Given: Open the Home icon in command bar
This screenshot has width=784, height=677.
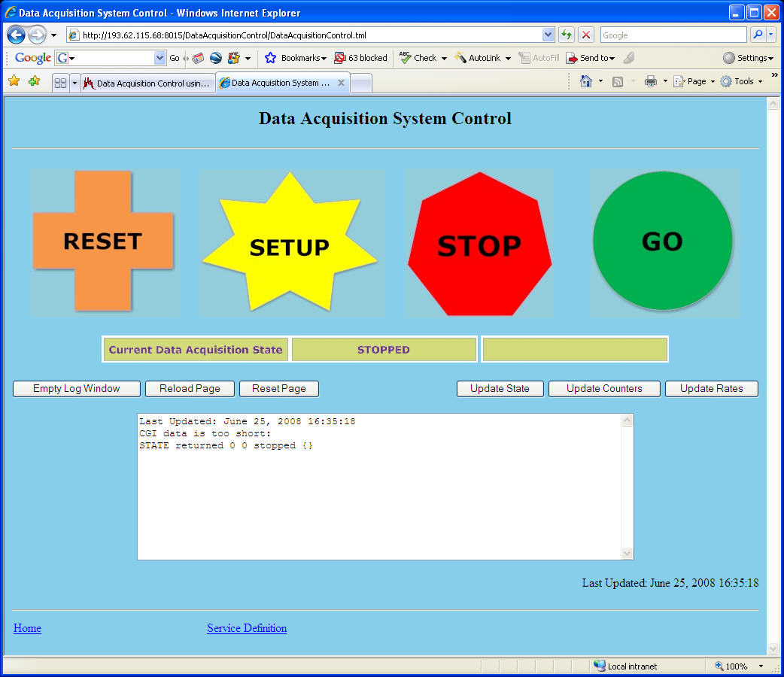Looking at the screenshot, I should [x=586, y=81].
